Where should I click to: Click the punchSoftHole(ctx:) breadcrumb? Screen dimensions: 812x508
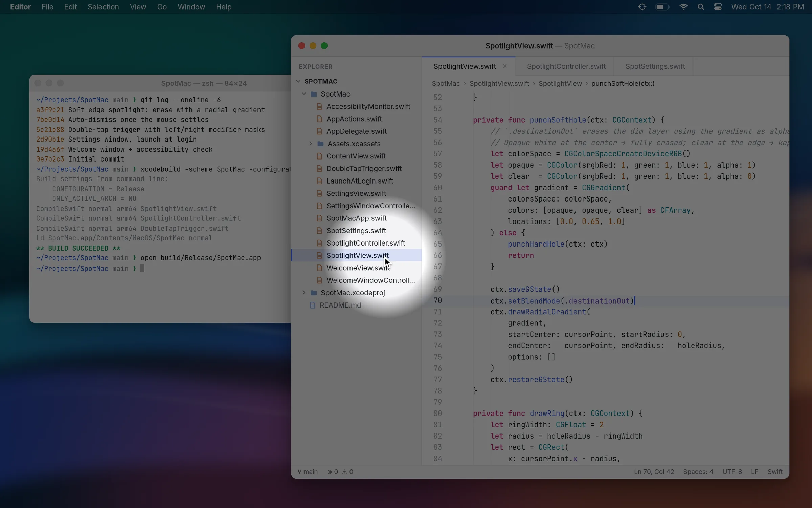623,83
